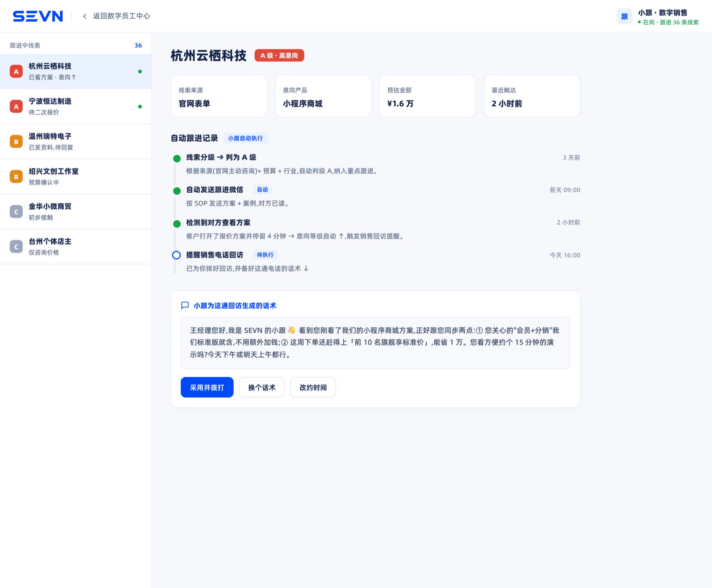Open the 提醒销售电话回访 entry title
This screenshot has height=588, width=712.
pyautogui.click(x=215, y=255)
